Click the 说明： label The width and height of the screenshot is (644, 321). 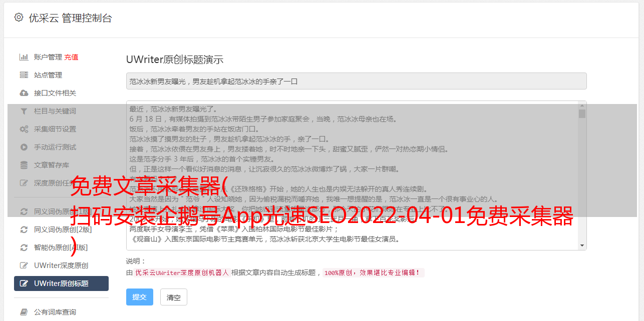tap(136, 261)
